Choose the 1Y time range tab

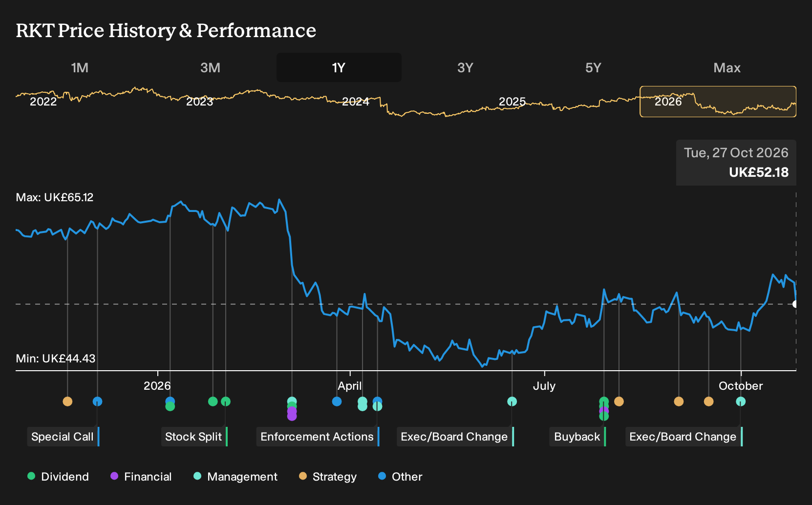click(x=339, y=68)
